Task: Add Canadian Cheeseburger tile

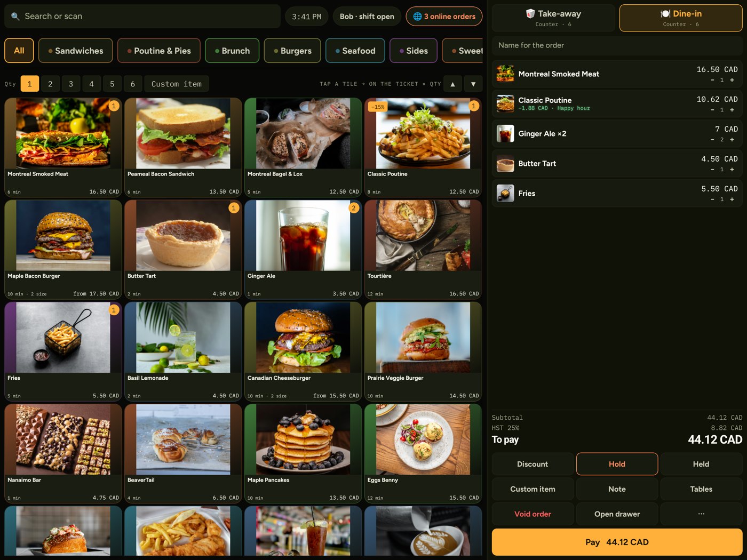Action: tap(303, 351)
